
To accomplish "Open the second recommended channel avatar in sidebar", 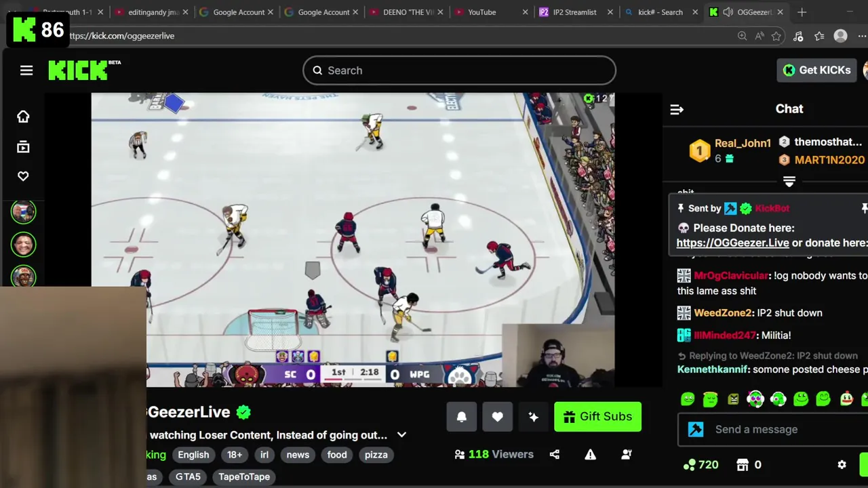I will pos(23,244).
